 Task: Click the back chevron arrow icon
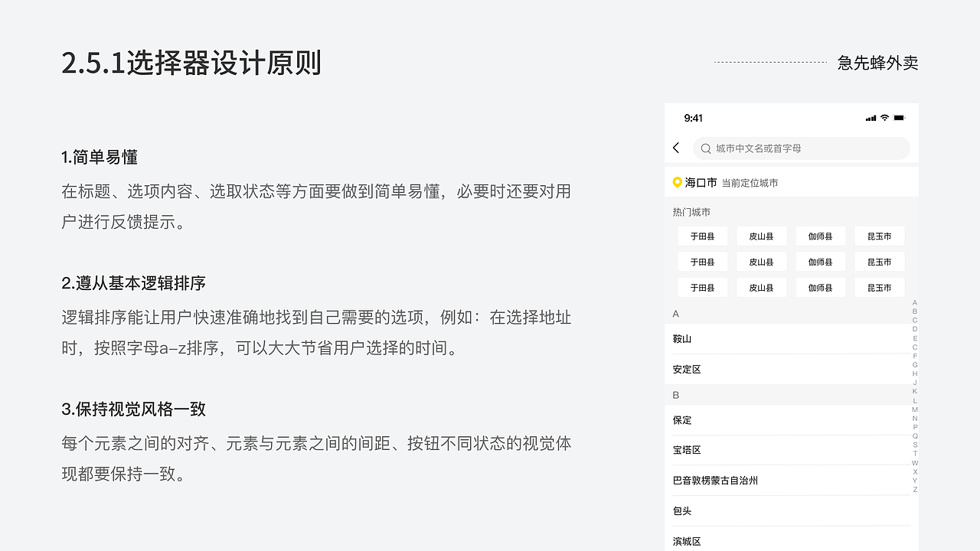coord(676,148)
